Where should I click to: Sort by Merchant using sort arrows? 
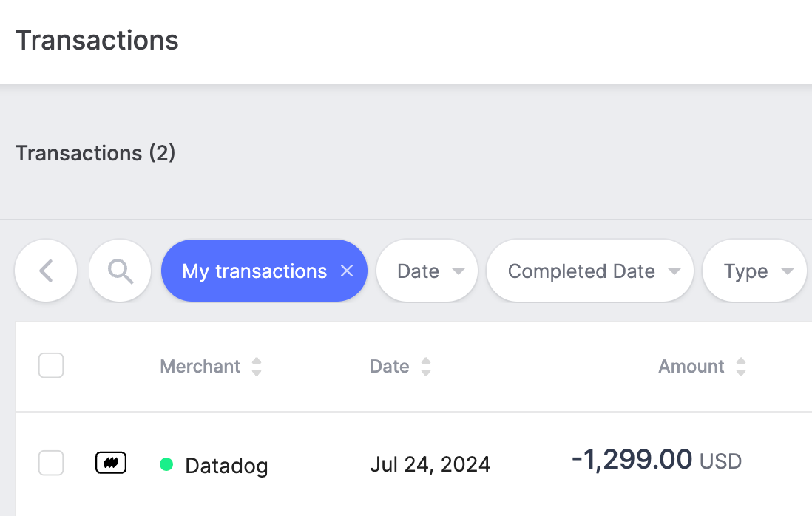point(257,367)
